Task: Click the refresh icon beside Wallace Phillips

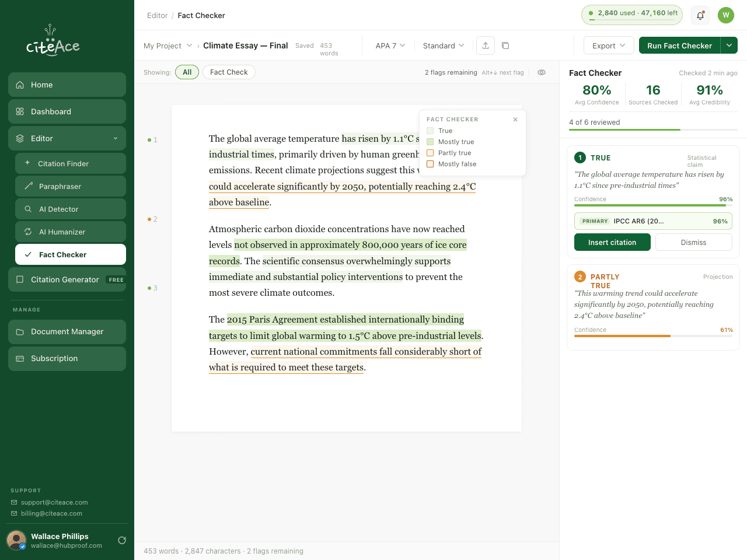Action: pyautogui.click(x=122, y=540)
